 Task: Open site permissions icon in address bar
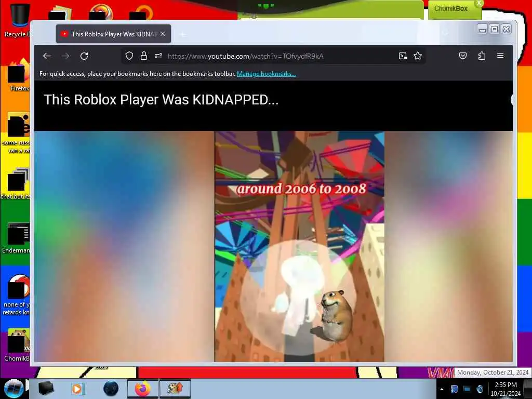point(158,56)
